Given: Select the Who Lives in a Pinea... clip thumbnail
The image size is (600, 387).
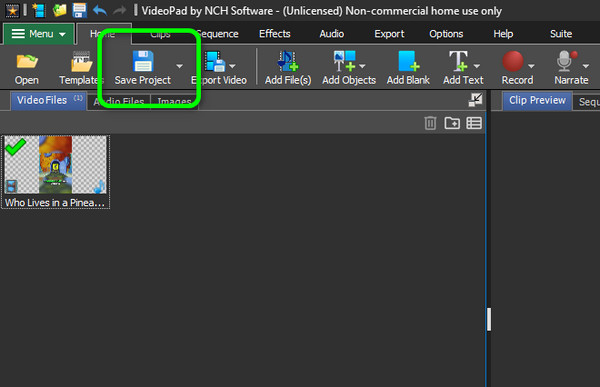Looking at the screenshot, I should [55, 165].
